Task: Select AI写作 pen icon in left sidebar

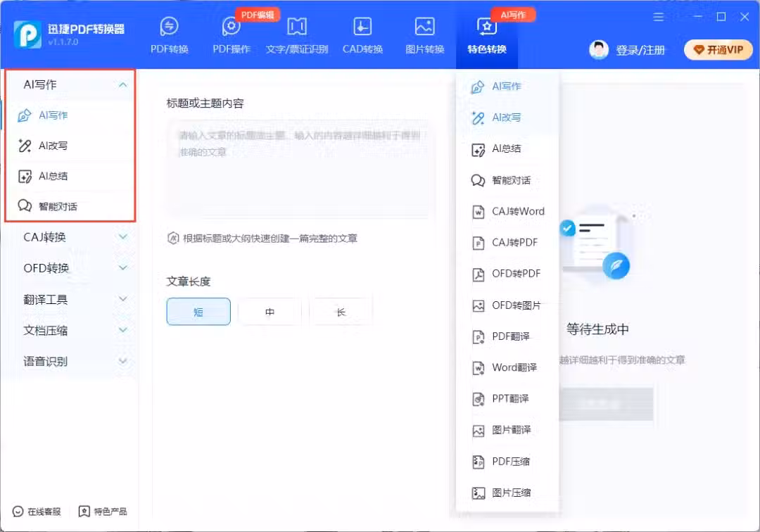Action: pos(24,116)
